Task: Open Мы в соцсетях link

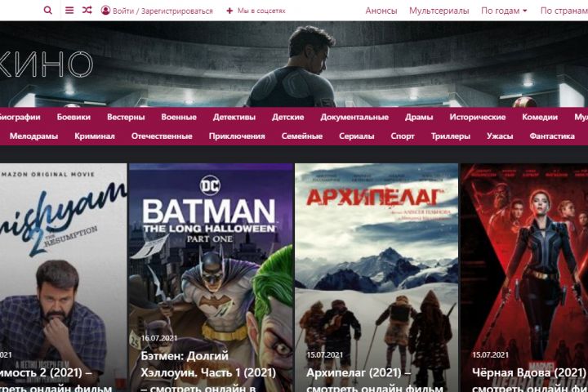Action: tap(261, 11)
